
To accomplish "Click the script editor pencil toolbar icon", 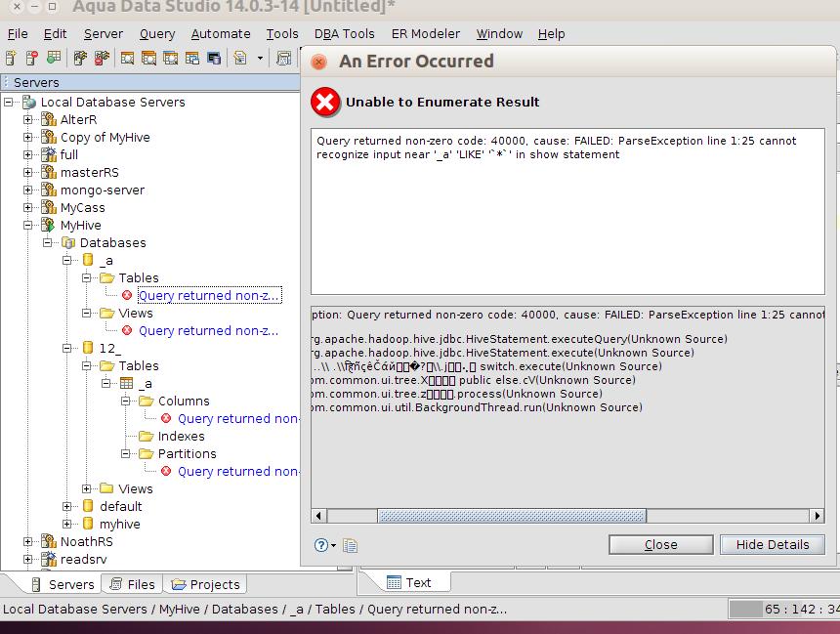I will (240, 58).
